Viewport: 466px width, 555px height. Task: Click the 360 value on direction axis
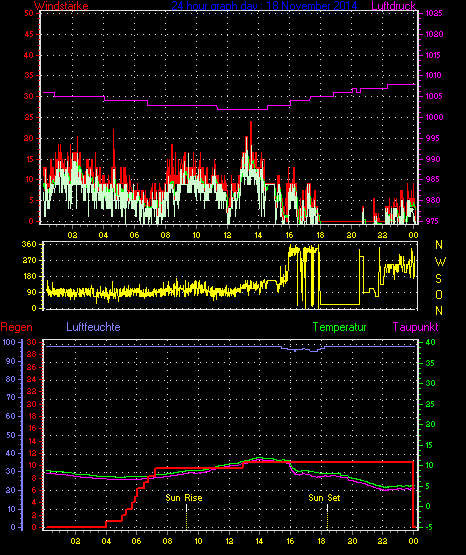point(29,244)
